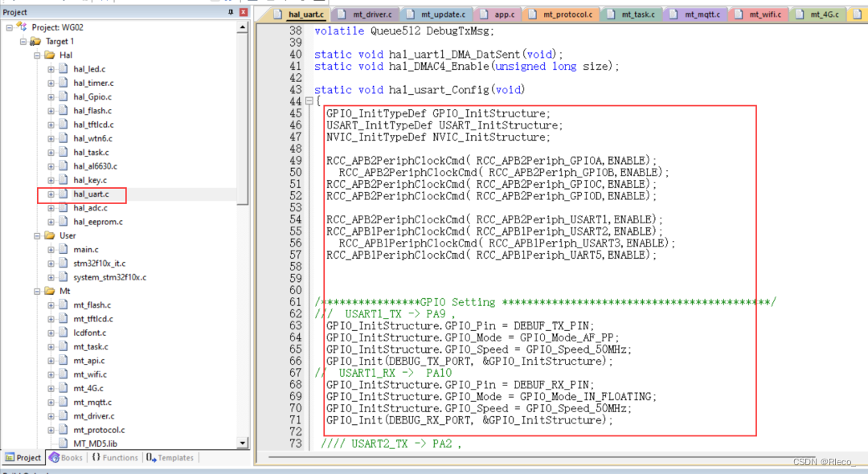Image resolution: width=868 pixels, height=474 pixels.
Task: Click the project tree scrollbar thumb
Action: (x=243, y=119)
